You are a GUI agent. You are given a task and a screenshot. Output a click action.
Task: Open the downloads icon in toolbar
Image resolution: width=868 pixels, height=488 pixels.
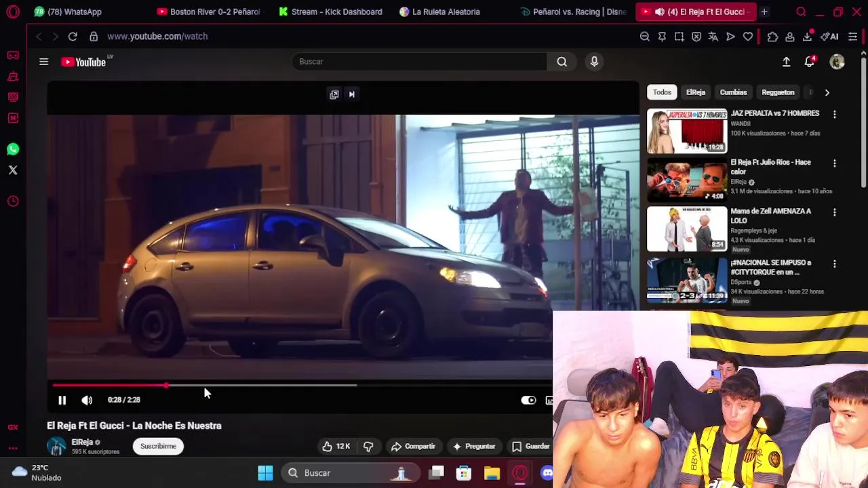pos(807,37)
